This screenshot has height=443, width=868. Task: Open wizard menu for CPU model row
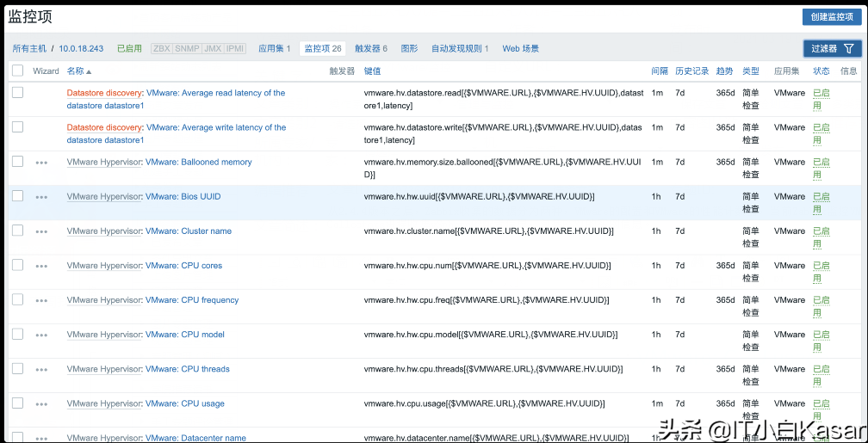pyautogui.click(x=41, y=335)
